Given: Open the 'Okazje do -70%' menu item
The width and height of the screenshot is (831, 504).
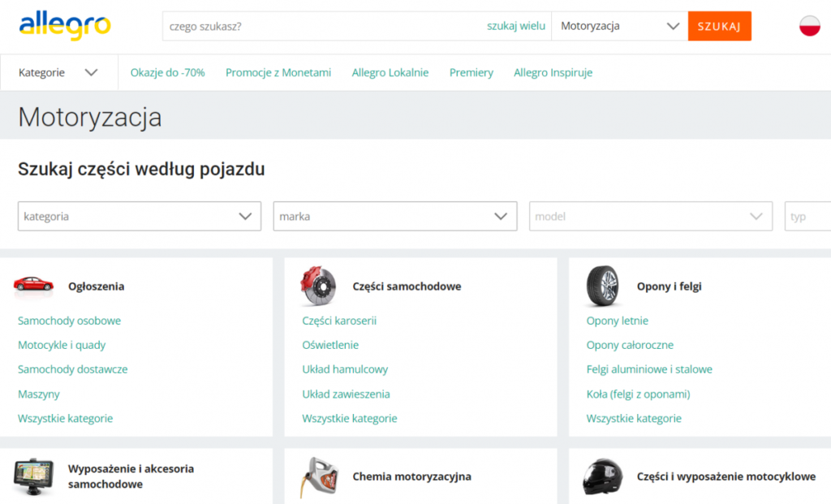Looking at the screenshot, I should click(167, 72).
